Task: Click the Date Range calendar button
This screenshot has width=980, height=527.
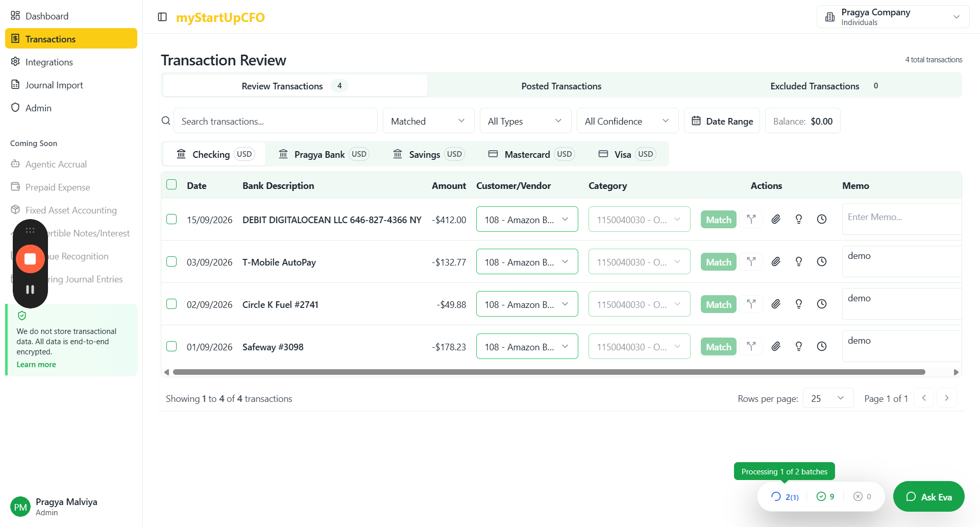Action: click(722, 121)
